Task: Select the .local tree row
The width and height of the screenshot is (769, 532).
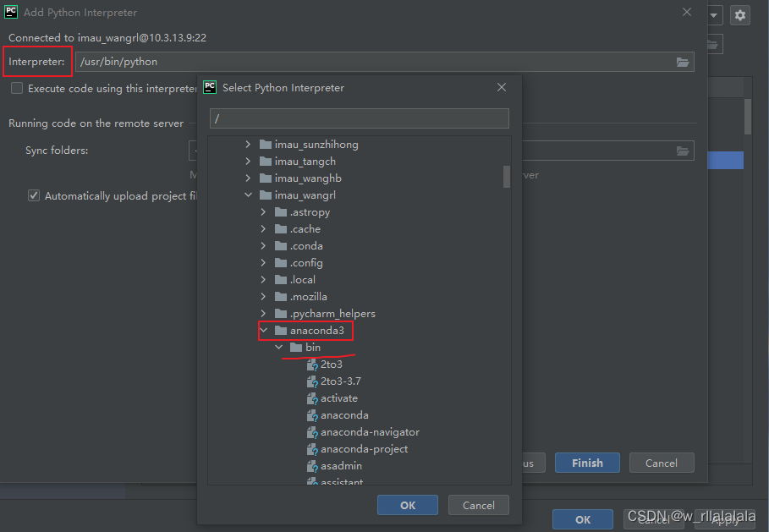Action: [x=359, y=279]
